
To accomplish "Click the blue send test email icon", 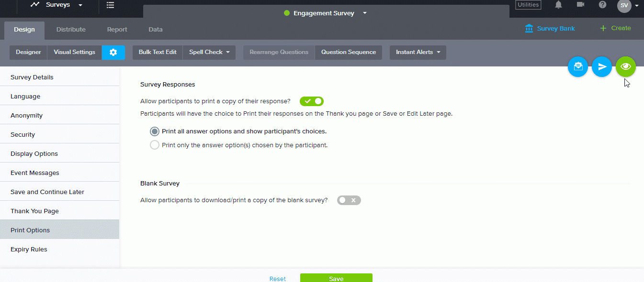I will [578, 67].
